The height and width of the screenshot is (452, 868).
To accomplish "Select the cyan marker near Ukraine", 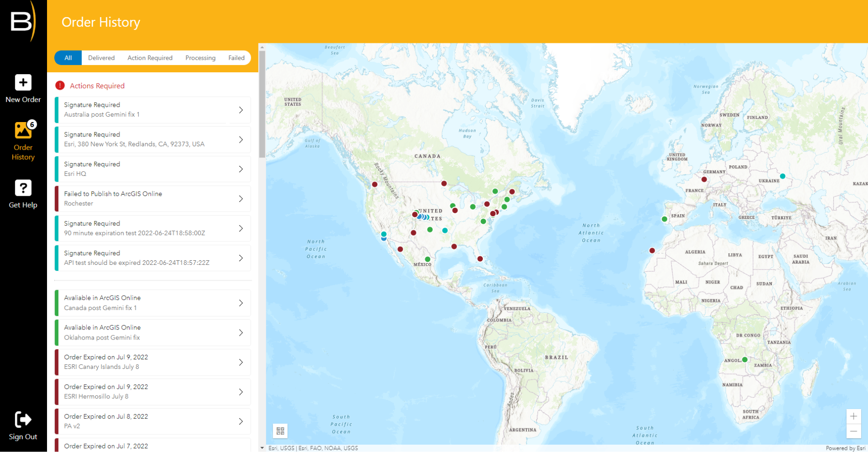I will (783, 176).
